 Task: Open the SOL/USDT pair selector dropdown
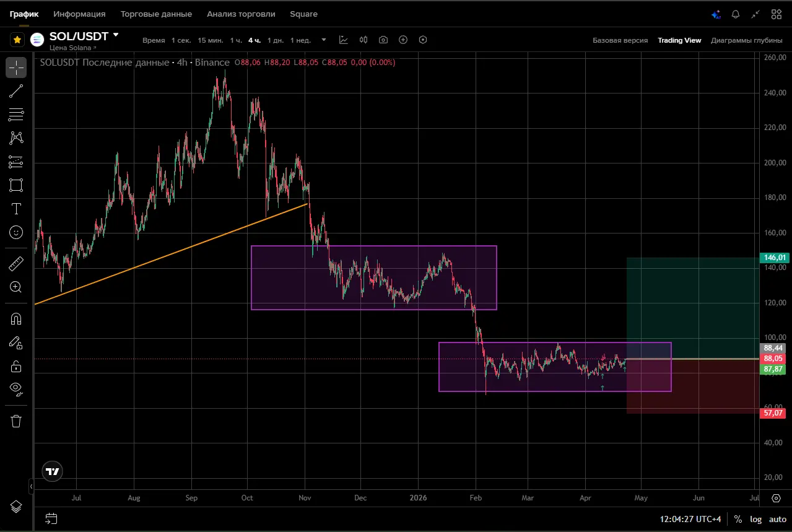coord(116,35)
